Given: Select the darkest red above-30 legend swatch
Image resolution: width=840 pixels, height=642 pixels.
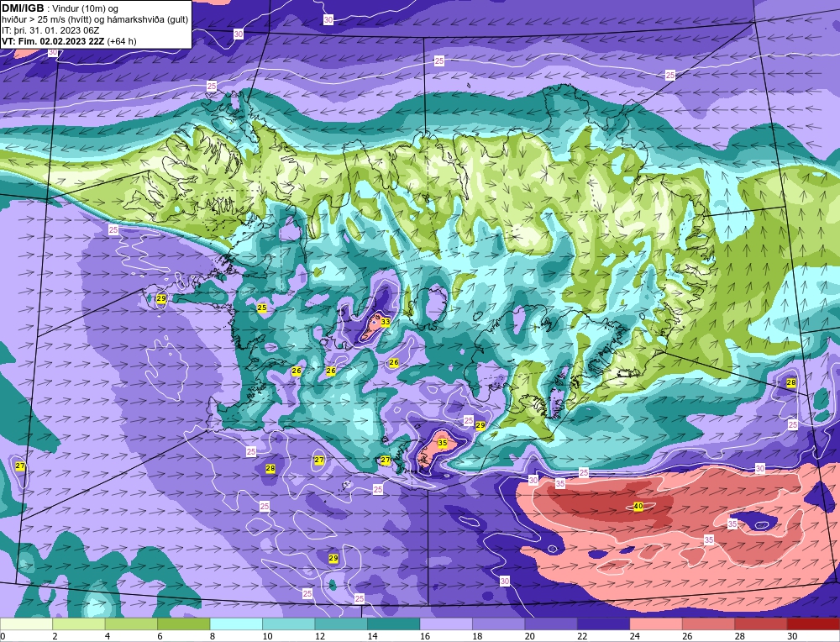Looking at the screenshot, I should (814, 624).
